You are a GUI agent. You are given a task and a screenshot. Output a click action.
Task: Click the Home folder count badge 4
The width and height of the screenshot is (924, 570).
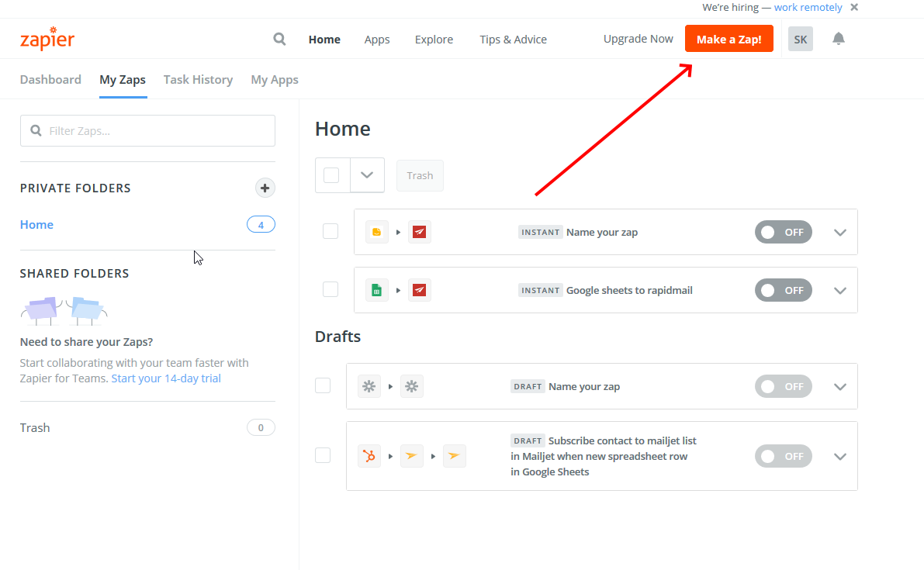[261, 224]
